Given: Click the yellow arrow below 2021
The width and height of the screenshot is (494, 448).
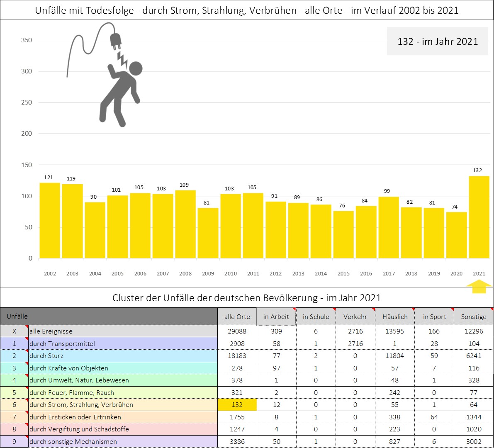Looking at the screenshot, I should (479, 287).
